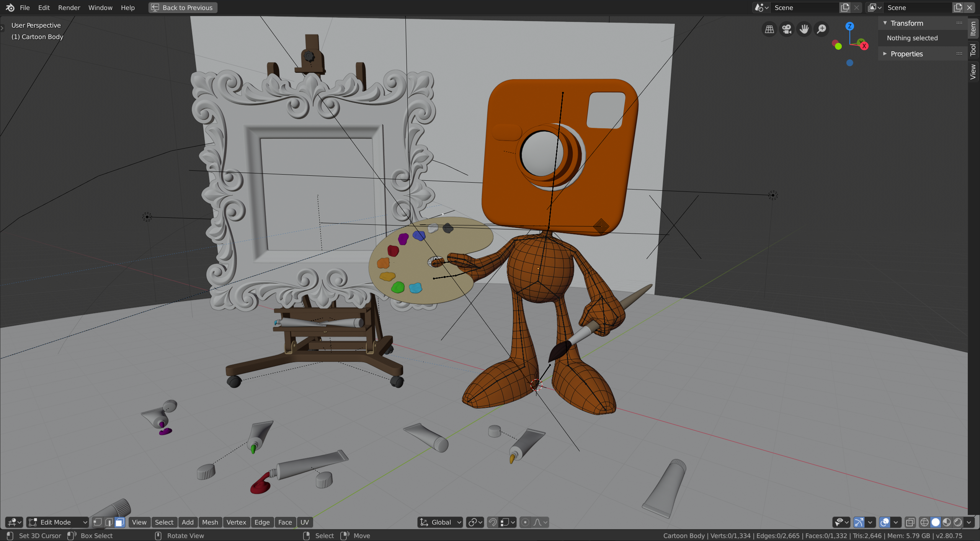This screenshot has height=541, width=980.
Task: Open Global transform orientation dropdown
Action: (x=440, y=522)
